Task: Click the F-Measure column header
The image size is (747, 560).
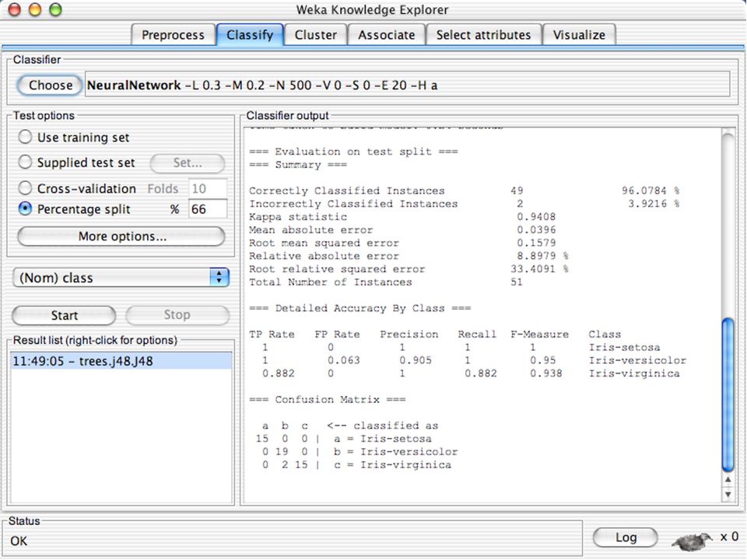Action: tap(539, 334)
